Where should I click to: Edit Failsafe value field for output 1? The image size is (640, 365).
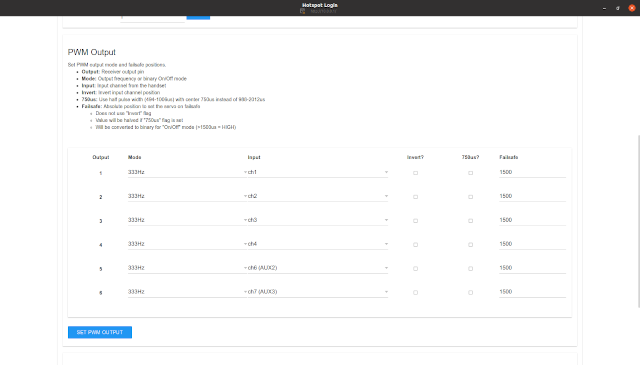532,172
